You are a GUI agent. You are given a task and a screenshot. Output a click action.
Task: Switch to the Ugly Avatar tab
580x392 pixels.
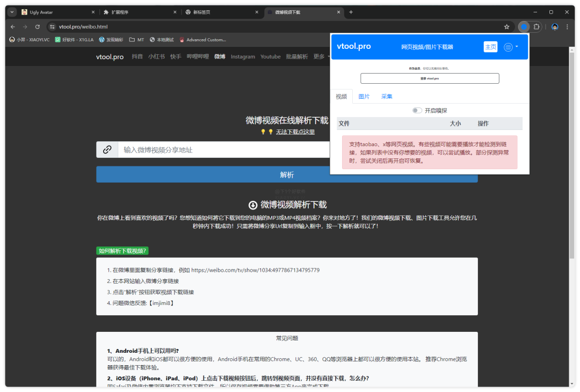click(57, 12)
